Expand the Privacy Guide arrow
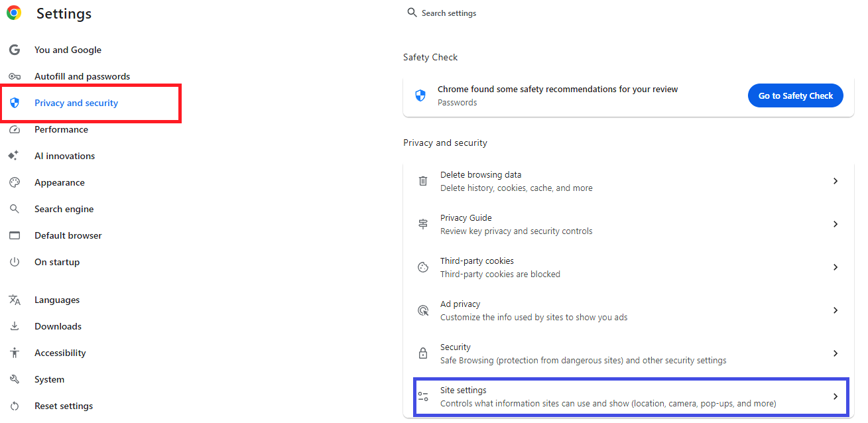 point(836,224)
